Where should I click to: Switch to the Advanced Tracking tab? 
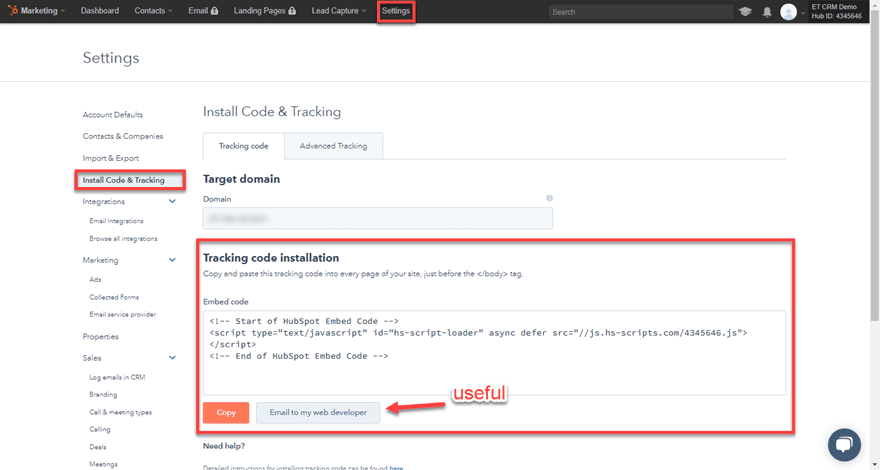click(x=333, y=146)
